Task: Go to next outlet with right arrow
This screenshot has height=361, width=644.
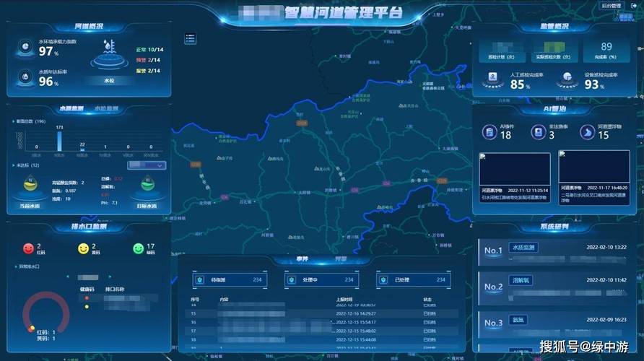Action: point(110,277)
